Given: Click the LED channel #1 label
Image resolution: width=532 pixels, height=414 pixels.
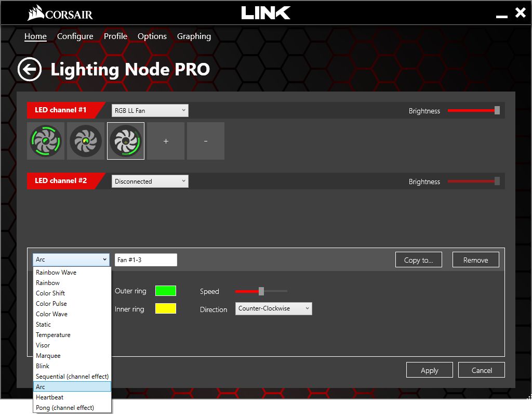Looking at the screenshot, I should tap(61, 110).
